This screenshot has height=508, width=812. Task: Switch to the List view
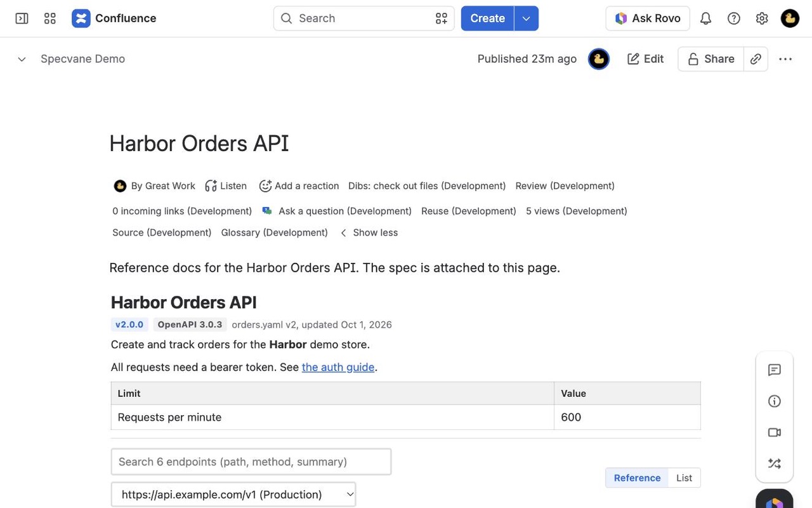684,478
